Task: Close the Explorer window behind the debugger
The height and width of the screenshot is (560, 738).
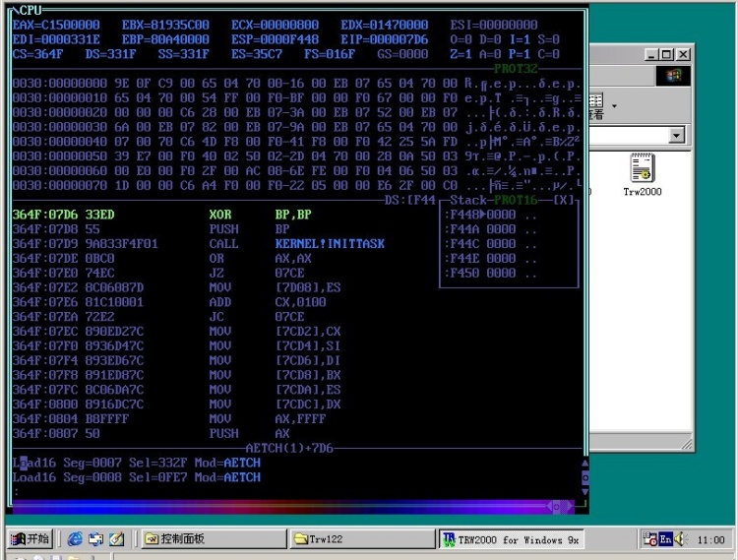Action: tap(683, 54)
